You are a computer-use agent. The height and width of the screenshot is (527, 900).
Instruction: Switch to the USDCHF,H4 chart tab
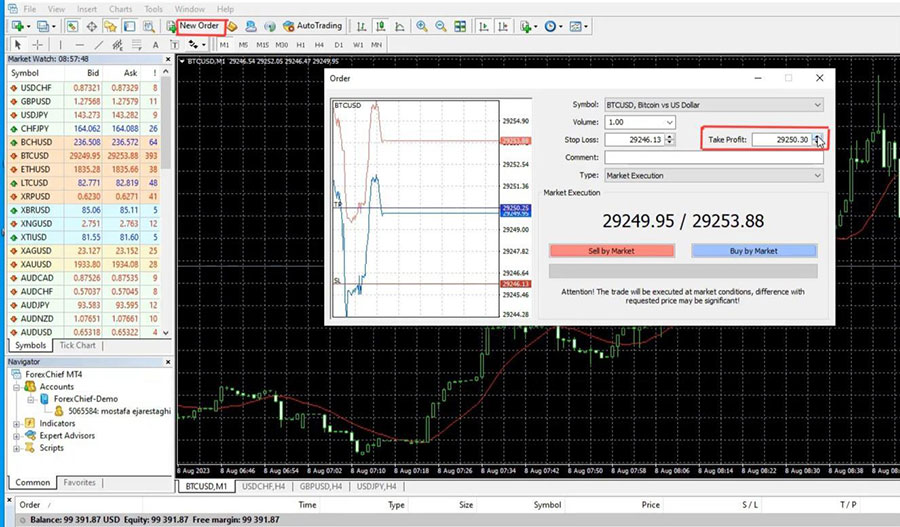click(x=263, y=486)
